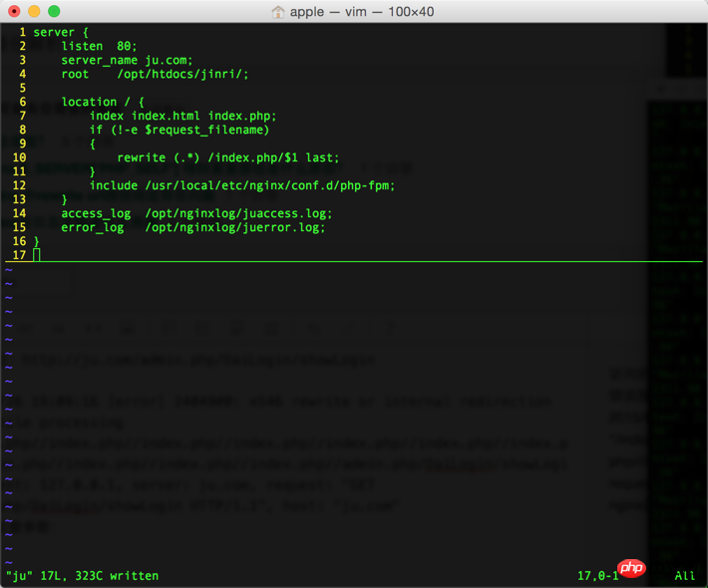Click line number 5 in the gutter
The image size is (708, 588).
[x=23, y=88]
